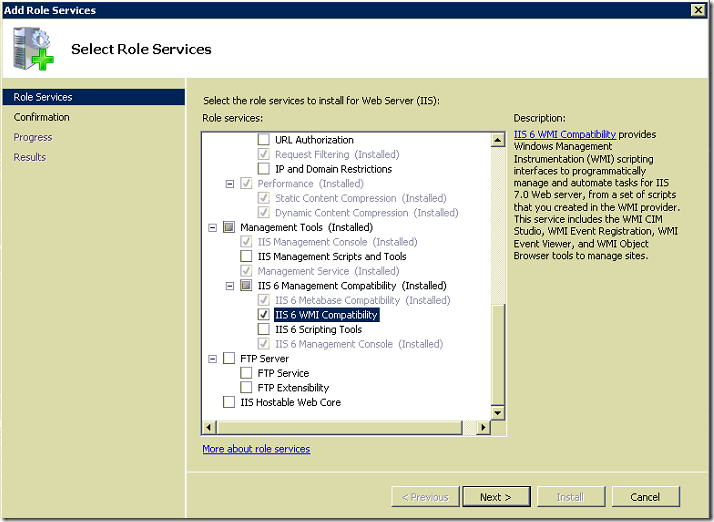
Task: Select the Progress wizard step
Action: 33,137
